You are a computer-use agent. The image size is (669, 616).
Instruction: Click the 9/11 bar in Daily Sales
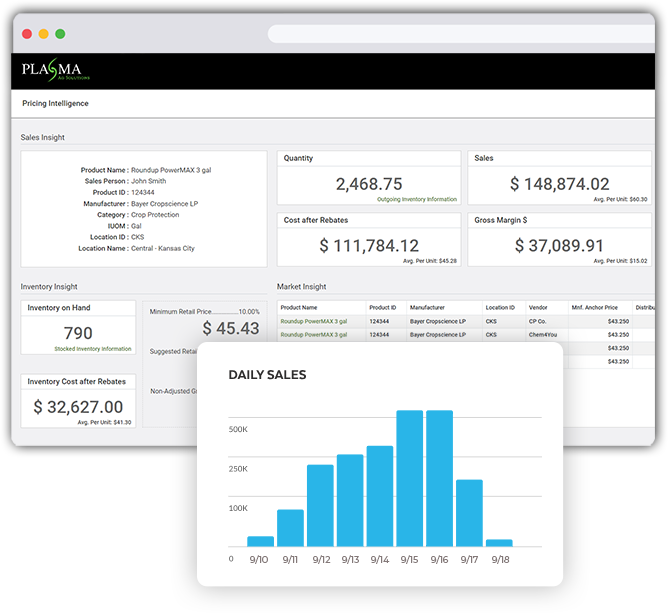tap(291, 528)
